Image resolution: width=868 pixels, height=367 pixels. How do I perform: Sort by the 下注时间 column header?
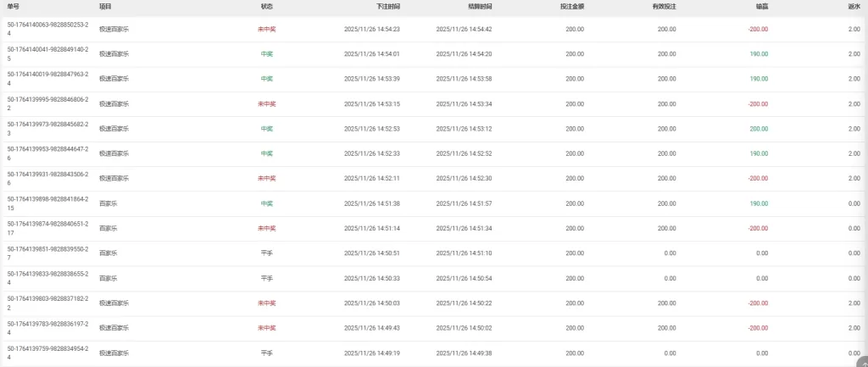tap(388, 6)
